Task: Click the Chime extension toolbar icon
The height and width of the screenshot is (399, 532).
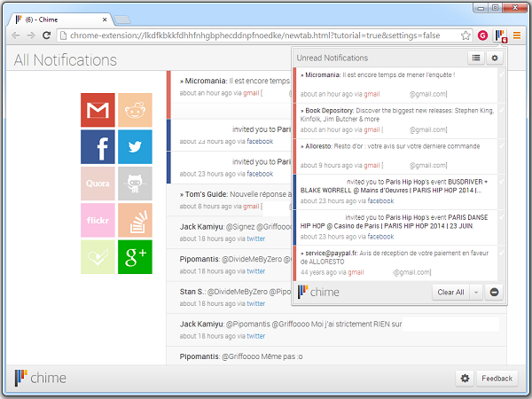Action: point(500,35)
